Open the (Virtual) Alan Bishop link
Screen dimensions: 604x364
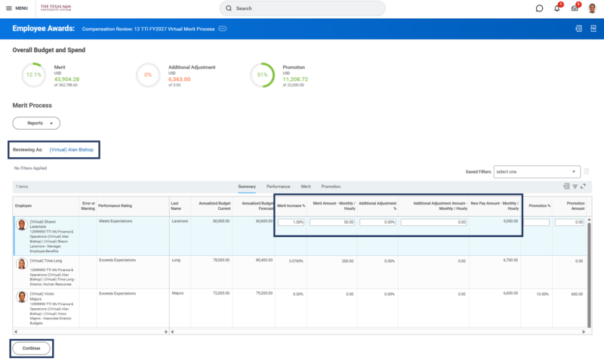click(71, 150)
